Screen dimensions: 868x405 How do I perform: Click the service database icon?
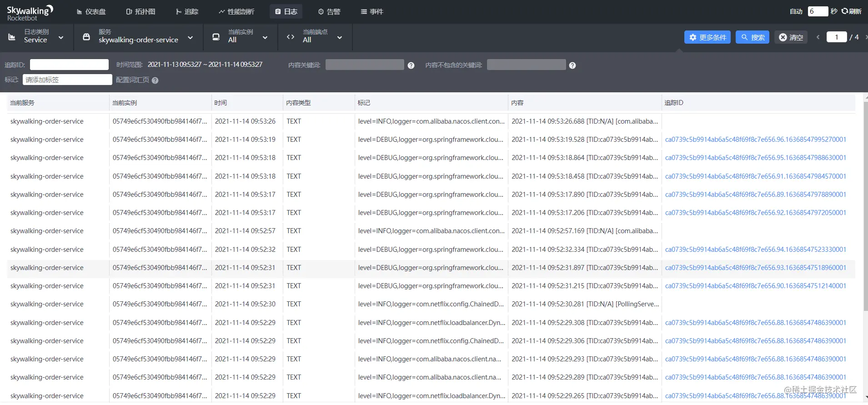pos(86,37)
